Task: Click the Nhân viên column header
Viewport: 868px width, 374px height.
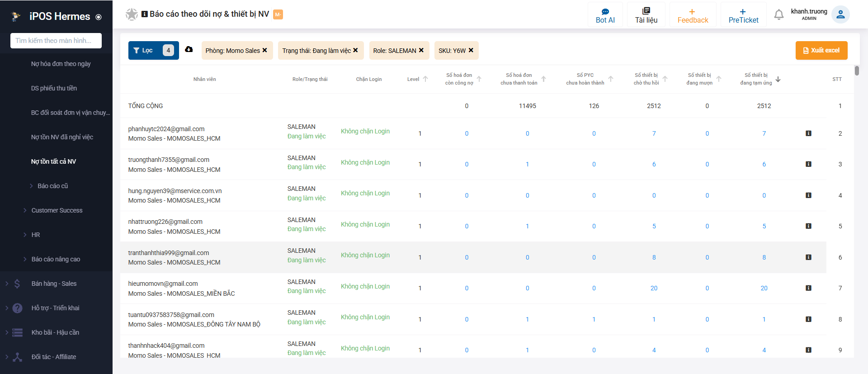Action: [204, 79]
